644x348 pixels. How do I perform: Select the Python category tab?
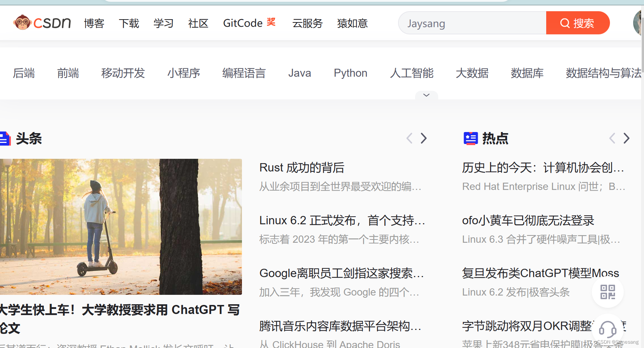(351, 73)
